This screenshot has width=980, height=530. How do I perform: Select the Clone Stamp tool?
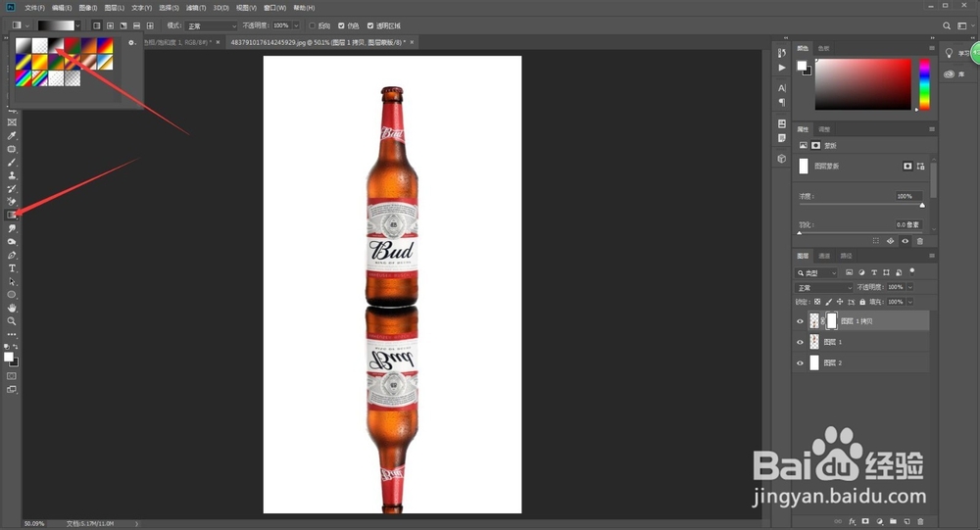(11, 175)
